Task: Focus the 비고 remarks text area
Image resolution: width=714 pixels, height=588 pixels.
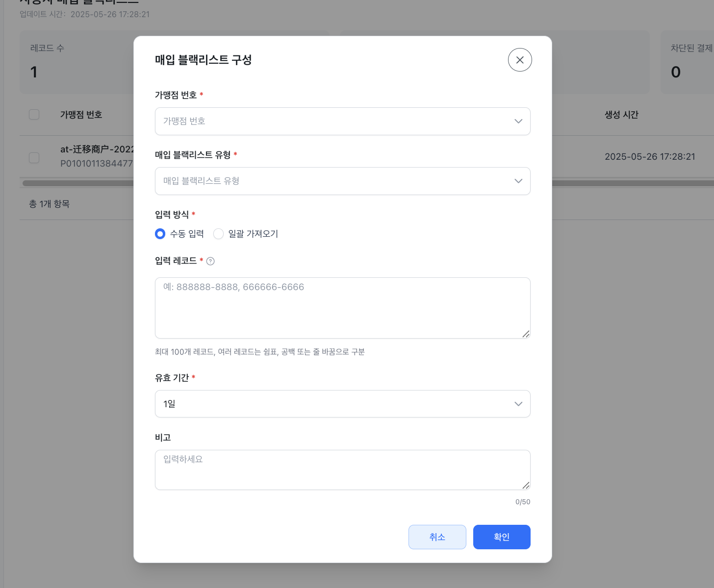Action: pyautogui.click(x=342, y=470)
